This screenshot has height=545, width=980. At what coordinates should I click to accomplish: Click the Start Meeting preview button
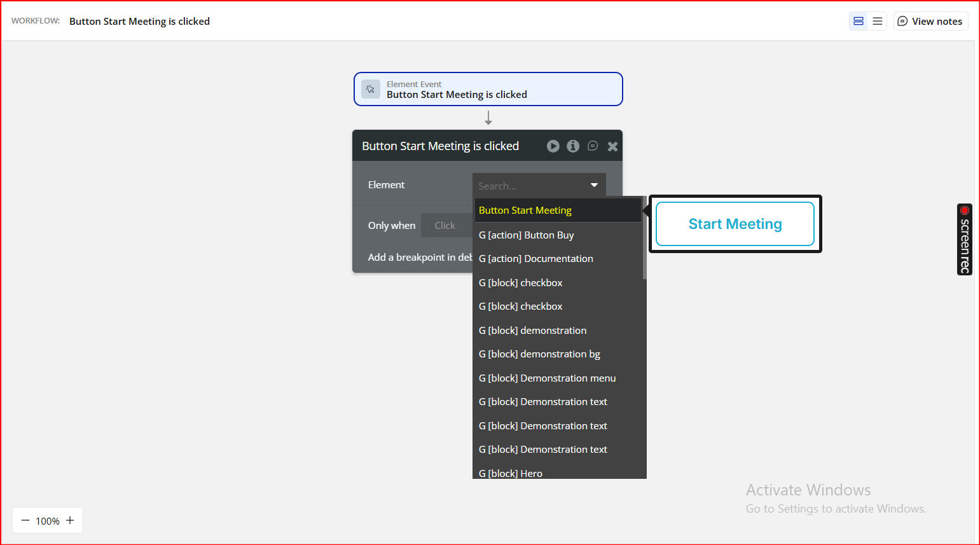pos(735,224)
